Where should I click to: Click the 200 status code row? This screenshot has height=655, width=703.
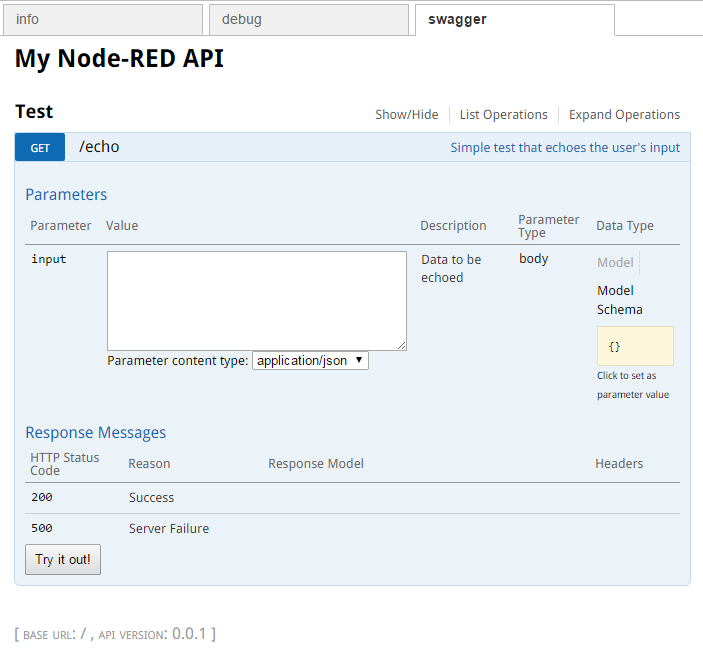pos(42,498)
